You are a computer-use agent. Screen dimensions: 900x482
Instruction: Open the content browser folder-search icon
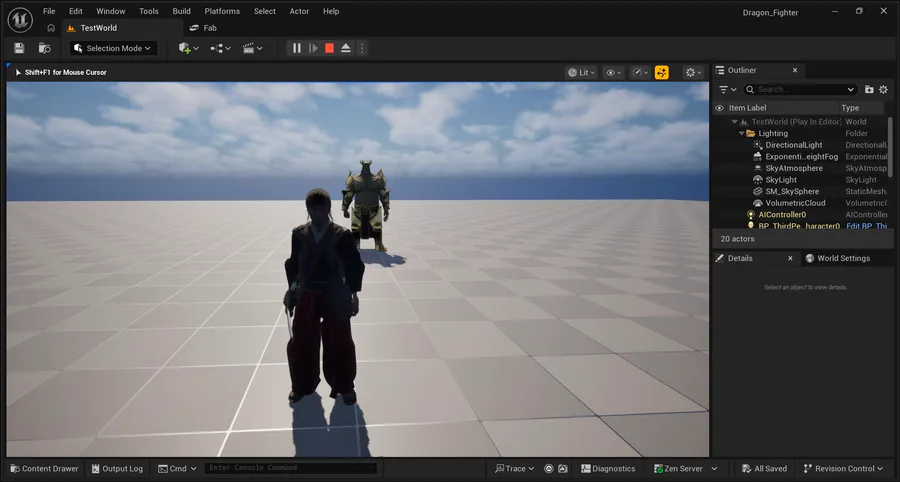pyautogui.click(x=44, y=48)
